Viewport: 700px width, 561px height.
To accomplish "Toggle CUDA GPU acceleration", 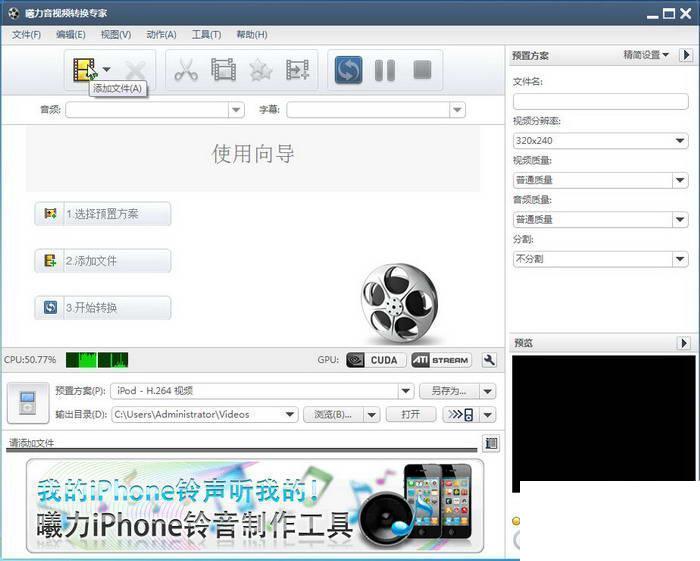I will coord(376,360).
